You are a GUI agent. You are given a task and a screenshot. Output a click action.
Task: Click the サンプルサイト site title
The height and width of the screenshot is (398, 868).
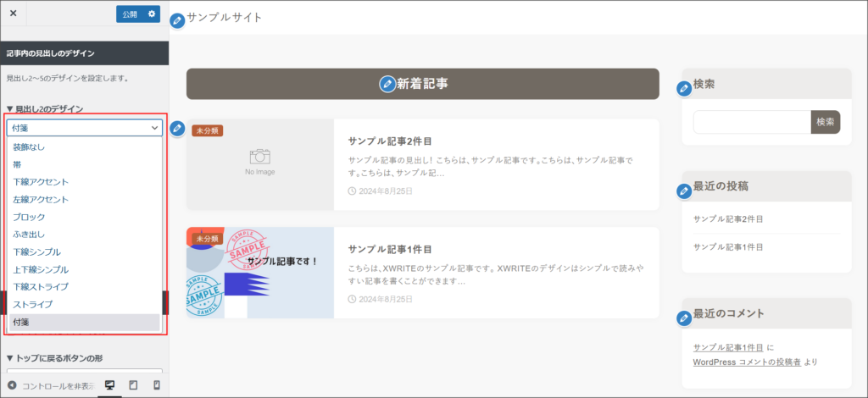224,17
